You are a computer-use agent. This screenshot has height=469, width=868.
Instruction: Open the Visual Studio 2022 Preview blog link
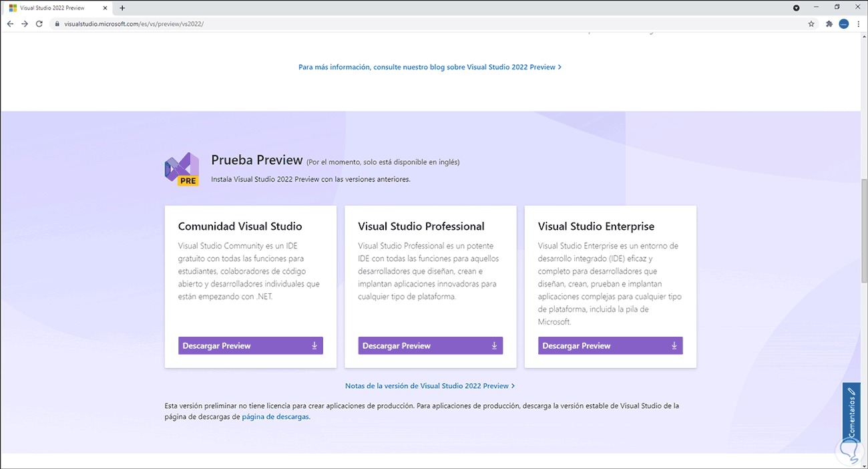pos(429,67)
